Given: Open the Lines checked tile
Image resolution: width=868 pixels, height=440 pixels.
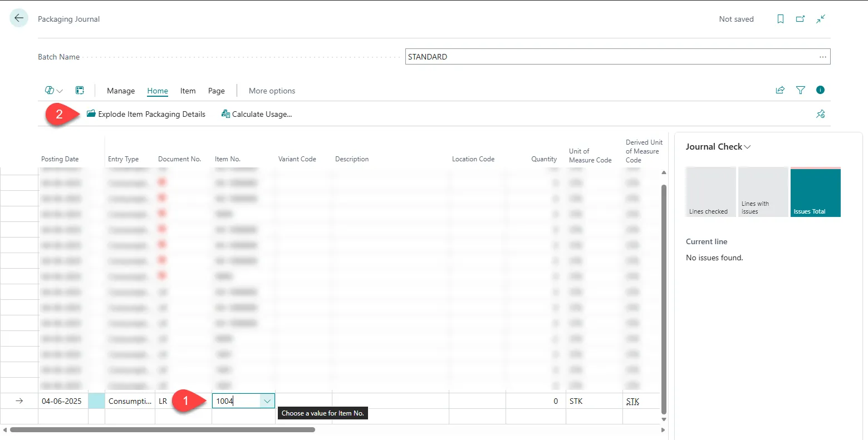Looking at the screenshot, I should (x=711, y=192).
